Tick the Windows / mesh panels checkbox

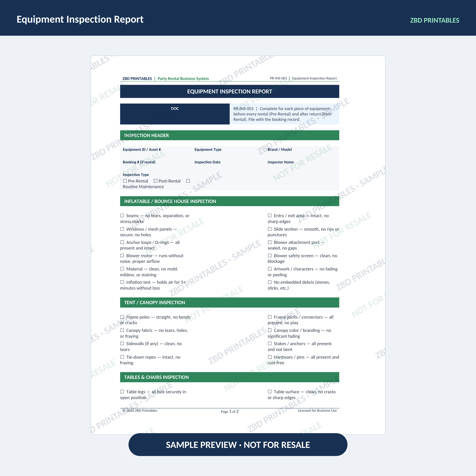pos(122,229)
